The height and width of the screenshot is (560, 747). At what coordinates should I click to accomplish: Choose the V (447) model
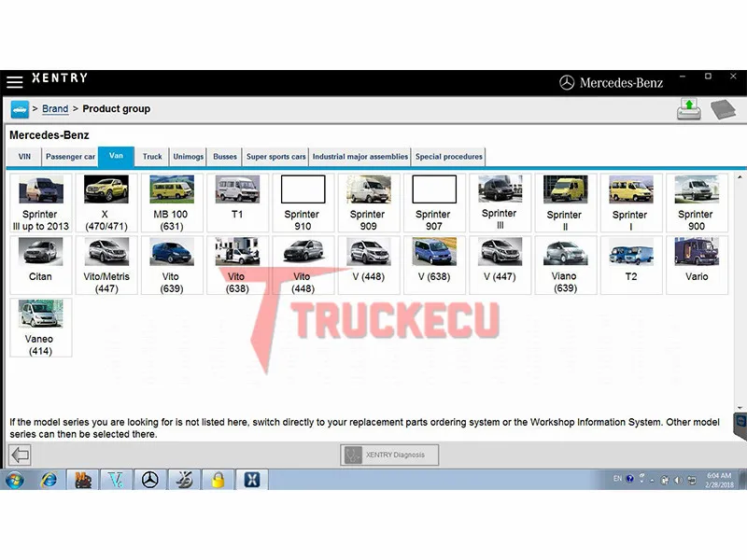[500, 265]
